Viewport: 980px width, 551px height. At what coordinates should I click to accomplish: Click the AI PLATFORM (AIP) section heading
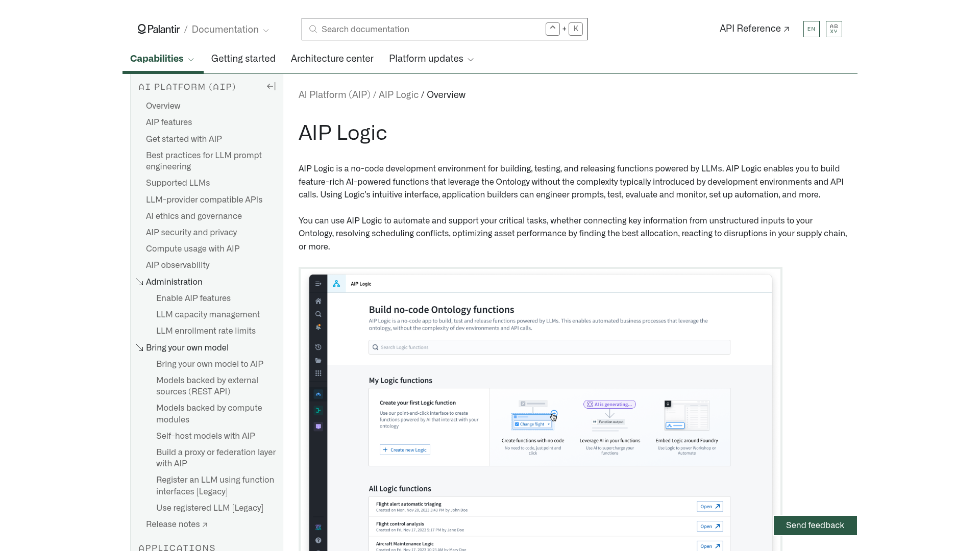[187, 87]
